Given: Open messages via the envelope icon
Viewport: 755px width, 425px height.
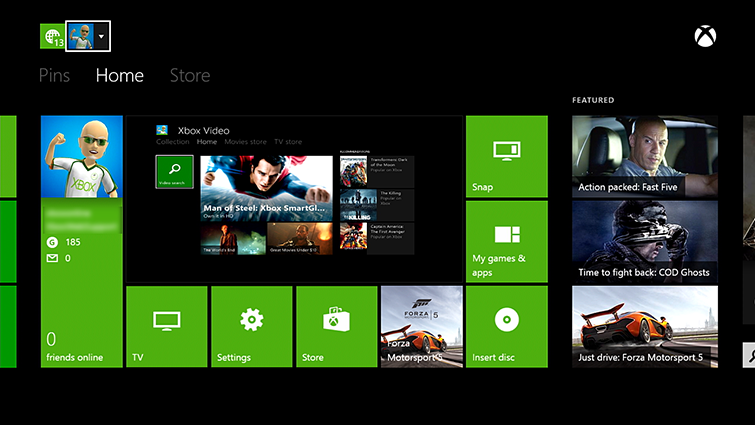Looking at the screenshot, I should point(52,258).
